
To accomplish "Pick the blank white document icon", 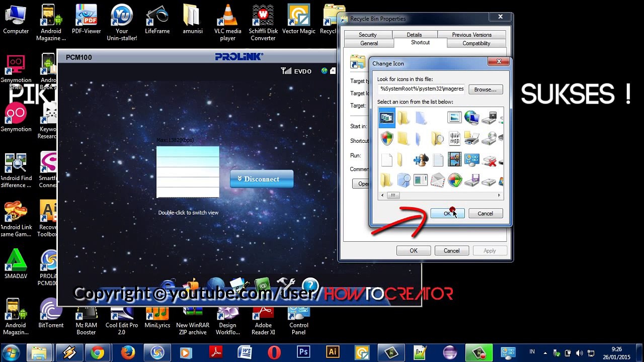I will (x=386, y=160).
